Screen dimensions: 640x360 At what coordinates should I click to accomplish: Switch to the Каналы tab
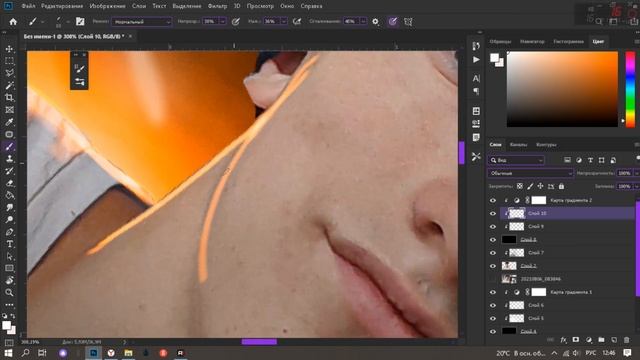tap(518, 144)
